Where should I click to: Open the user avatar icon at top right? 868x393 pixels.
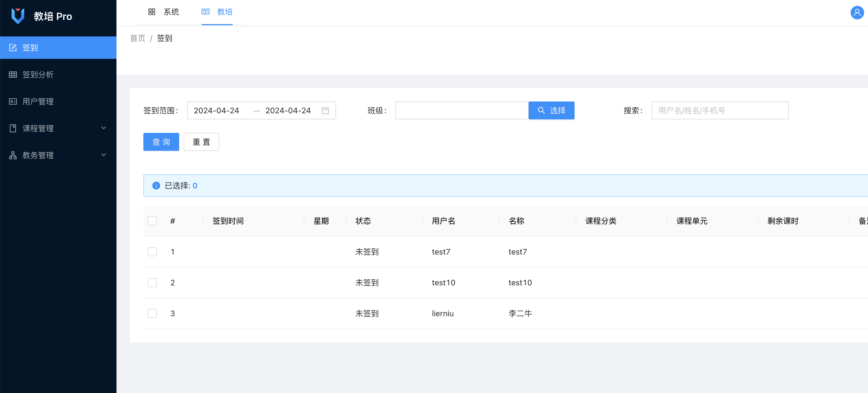coord(857,13)
